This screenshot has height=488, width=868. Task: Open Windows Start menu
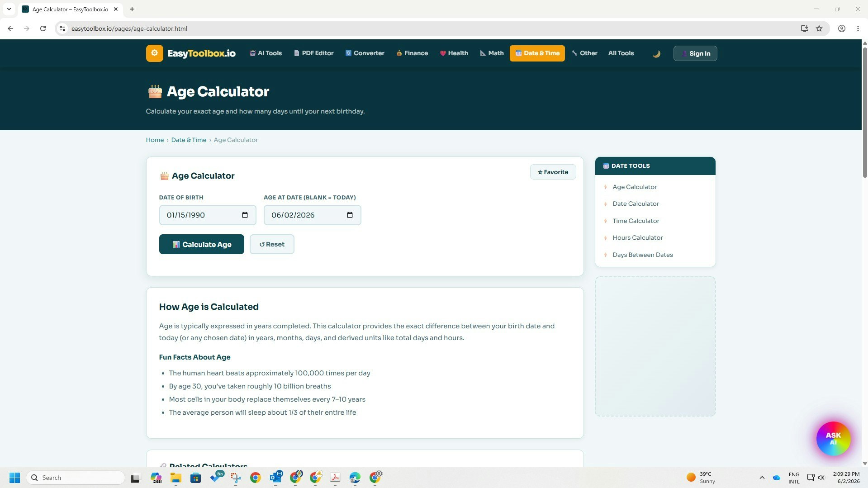tap(14, 478)
